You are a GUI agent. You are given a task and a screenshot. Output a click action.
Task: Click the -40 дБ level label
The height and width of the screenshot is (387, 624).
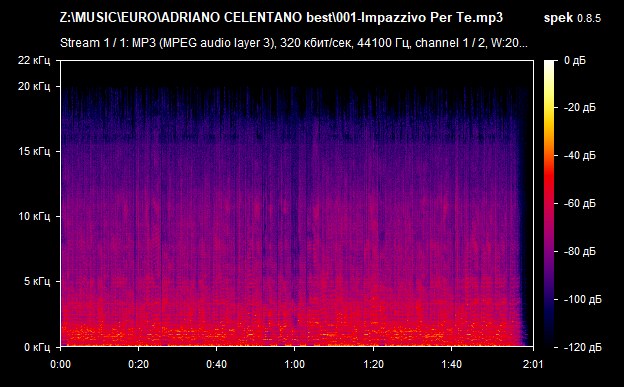coord(580,155)
